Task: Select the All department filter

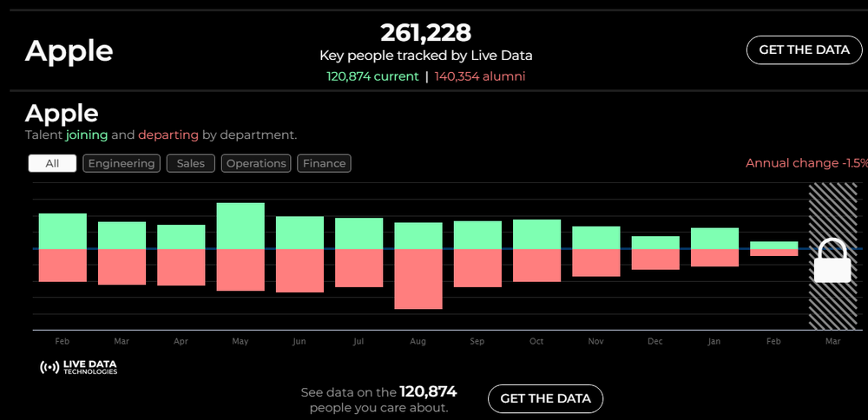Action: (52, 163)
